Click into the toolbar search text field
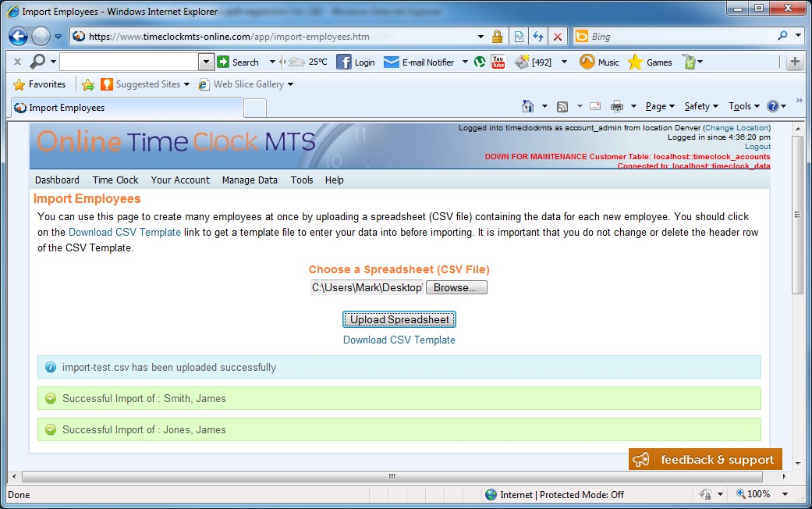 point(129,62)
